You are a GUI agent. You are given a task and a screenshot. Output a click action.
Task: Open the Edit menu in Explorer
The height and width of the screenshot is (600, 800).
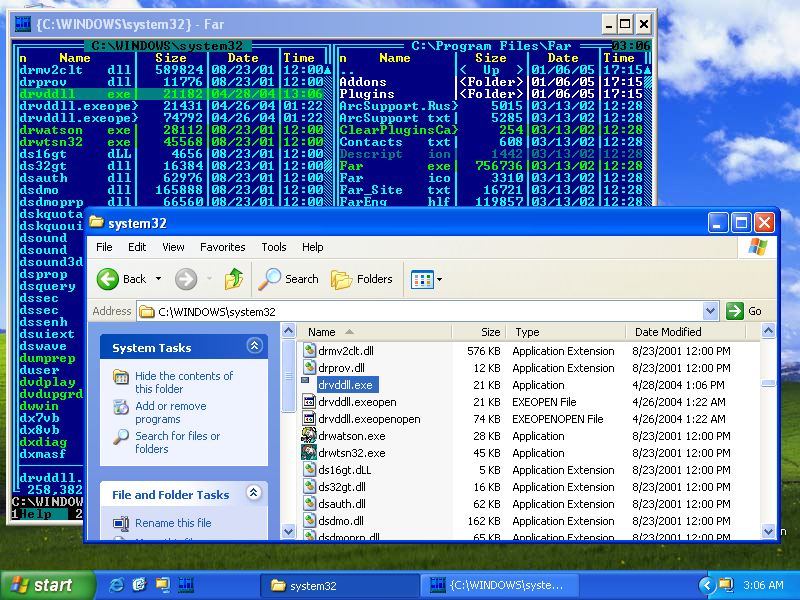coord(137,247)
